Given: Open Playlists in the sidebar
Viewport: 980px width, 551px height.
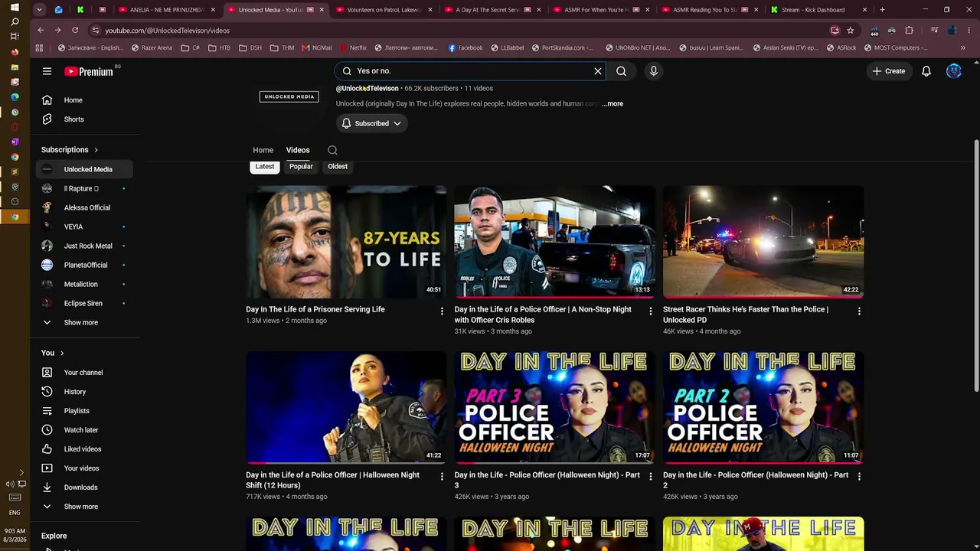Looking at the screenshot, I should 85,411.
